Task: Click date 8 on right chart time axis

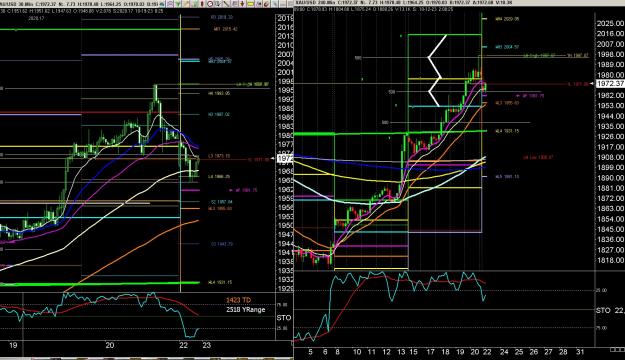Action: click(x=337, y=352)
